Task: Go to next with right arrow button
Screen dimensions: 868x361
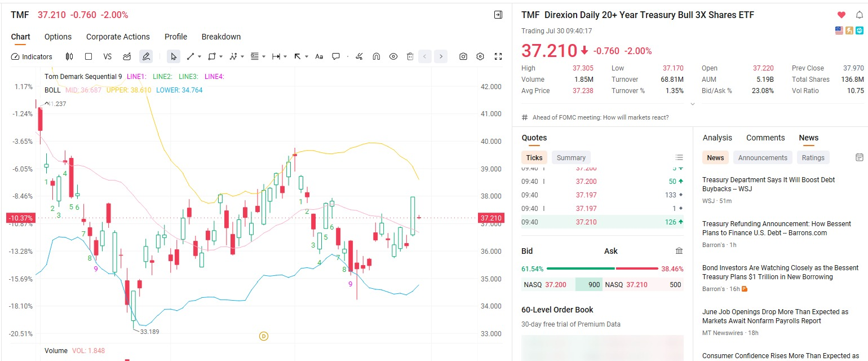Action: [x=441, y=56]
